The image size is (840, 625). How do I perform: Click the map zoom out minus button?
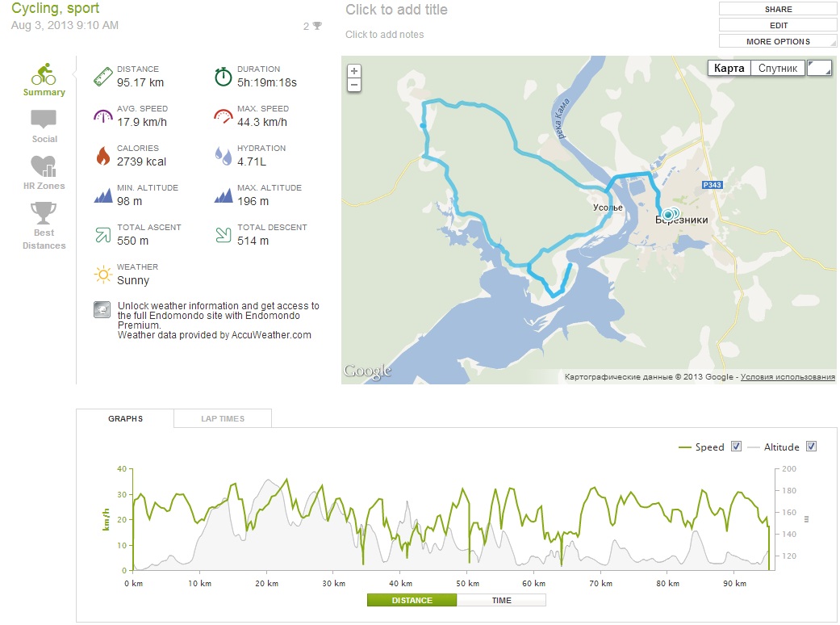[x=354, y=84]
